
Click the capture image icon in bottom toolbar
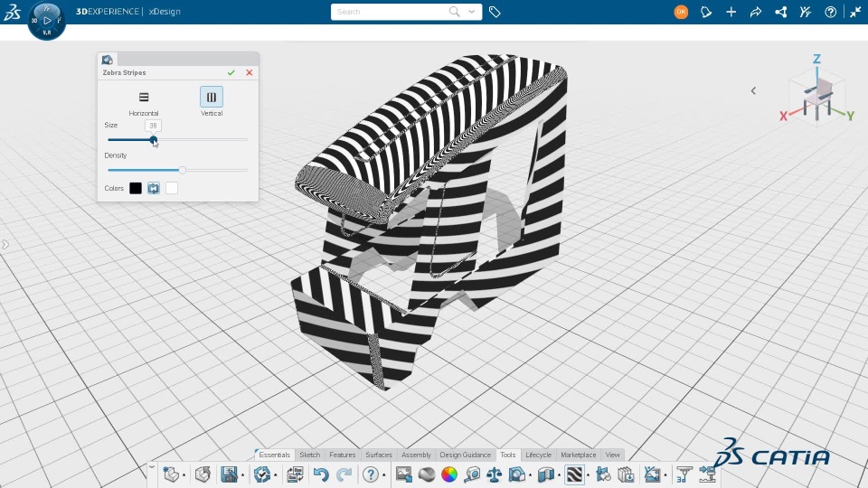point(403,474)
